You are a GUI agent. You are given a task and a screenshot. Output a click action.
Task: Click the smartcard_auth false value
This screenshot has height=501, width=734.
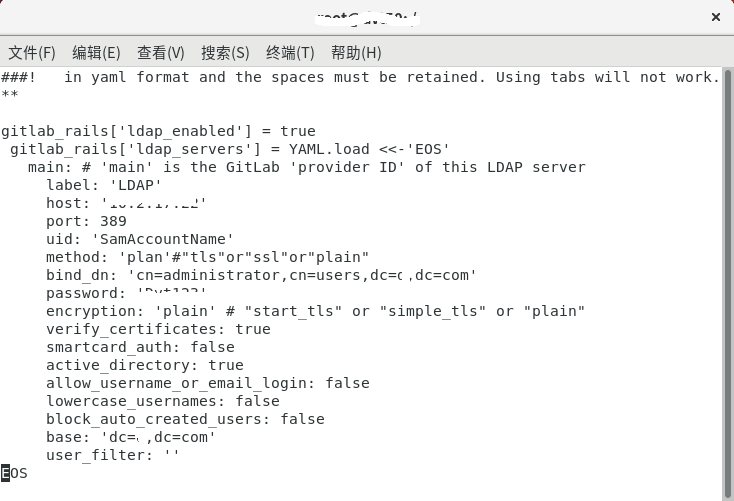click(213, 347)
